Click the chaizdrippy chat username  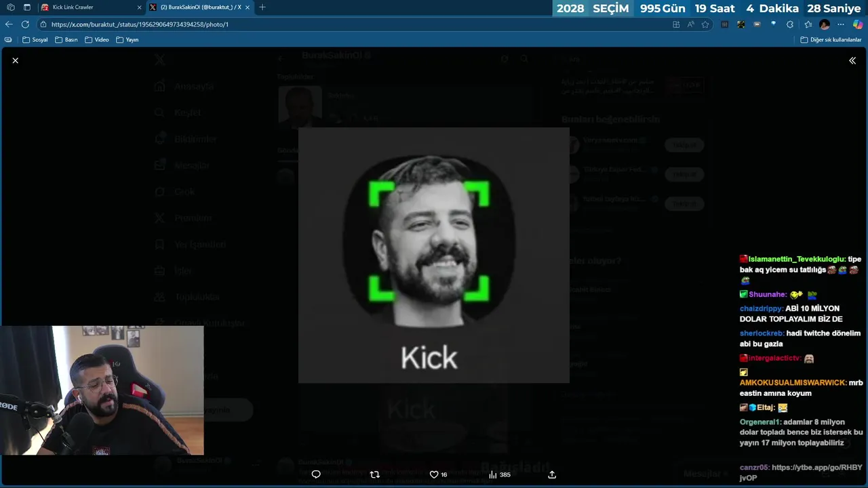762,308
